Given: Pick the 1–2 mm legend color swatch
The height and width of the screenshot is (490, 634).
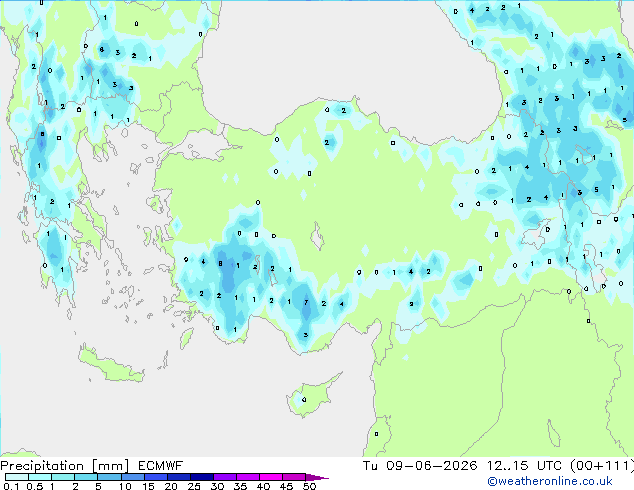Looking at the screenshot, I should tap(63, 477).
